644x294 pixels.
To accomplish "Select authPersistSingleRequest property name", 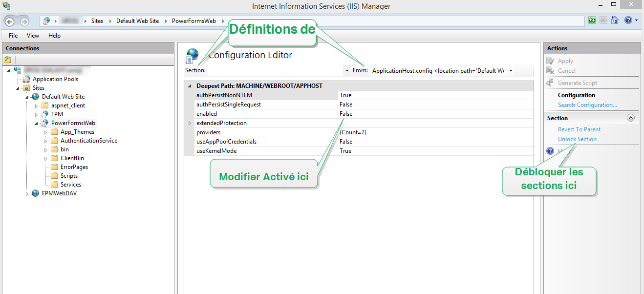I will (x=229, y=105).
